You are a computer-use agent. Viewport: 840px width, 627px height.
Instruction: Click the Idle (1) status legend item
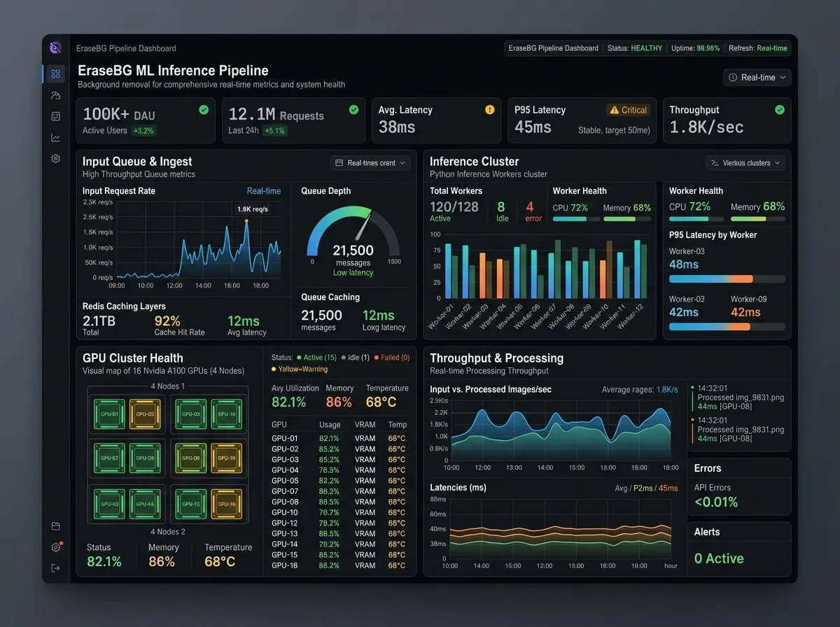coord(356,358)
